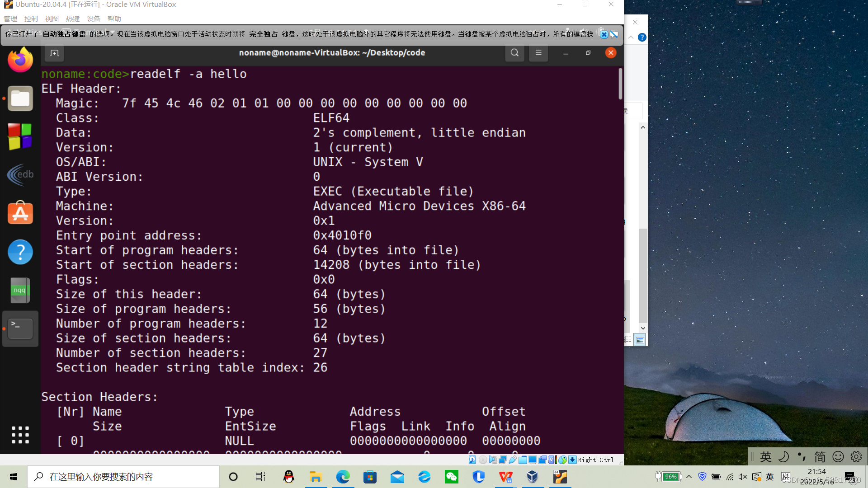The width and height of the screenshot is (868, 488).
Task: Click scroll down arrow in right panel
Action: click(x=643, y=328)
